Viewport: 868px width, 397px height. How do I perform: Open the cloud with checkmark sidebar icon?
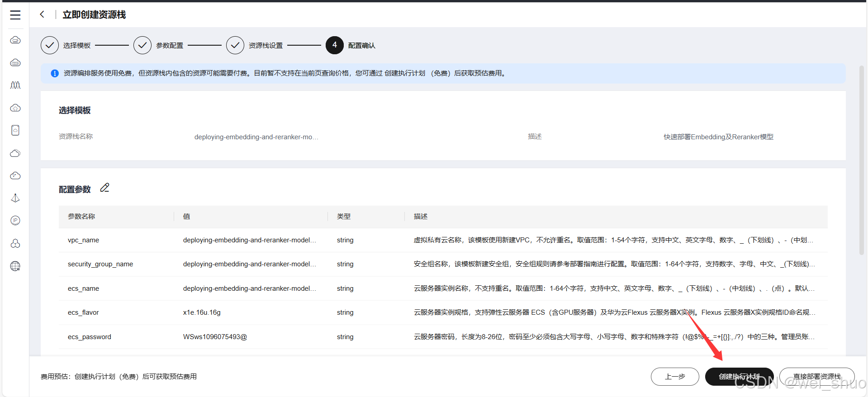pyautogui.click(x=15, y=176)
